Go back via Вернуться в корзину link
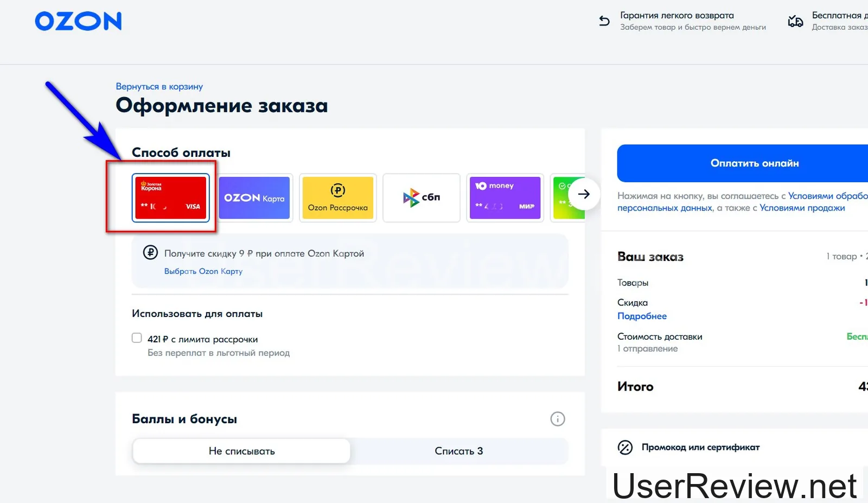The height and width of the screenshot is (503, 868). pos(159,87)
